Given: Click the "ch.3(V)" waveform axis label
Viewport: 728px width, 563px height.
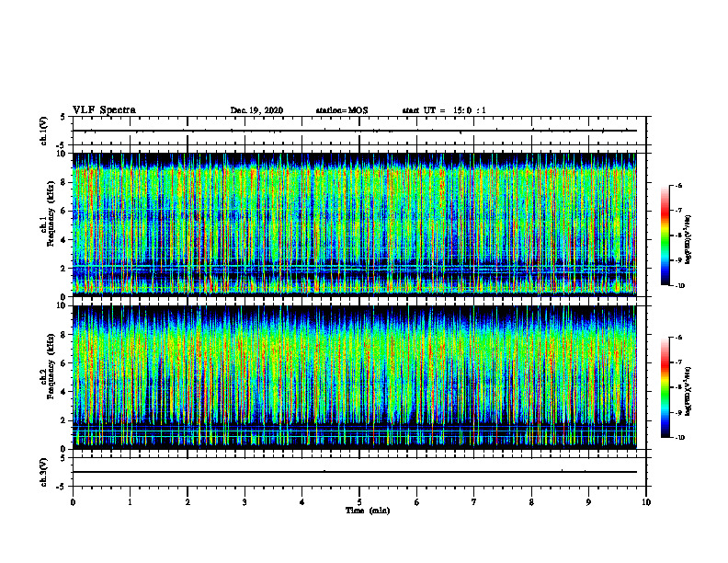Looking at the screenshot, I should click(x=44, y=472).
